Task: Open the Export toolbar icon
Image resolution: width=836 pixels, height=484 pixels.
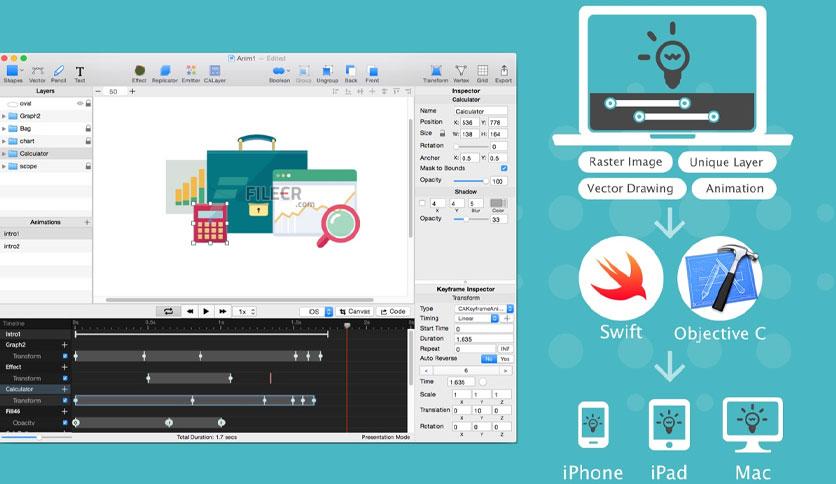Action: [503, 74]
